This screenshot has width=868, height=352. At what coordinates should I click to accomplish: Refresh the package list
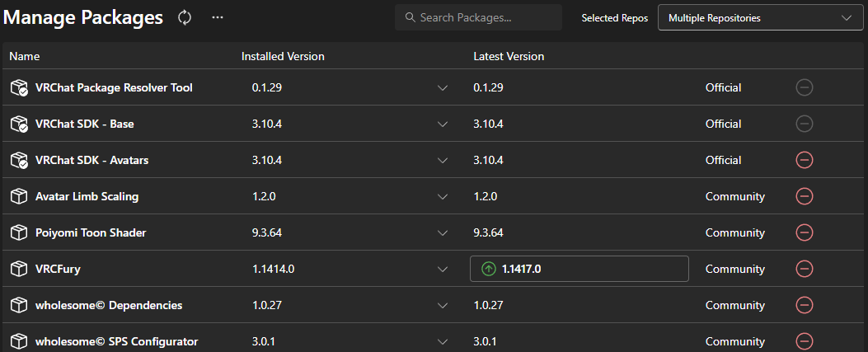click(x=185, y=17)
